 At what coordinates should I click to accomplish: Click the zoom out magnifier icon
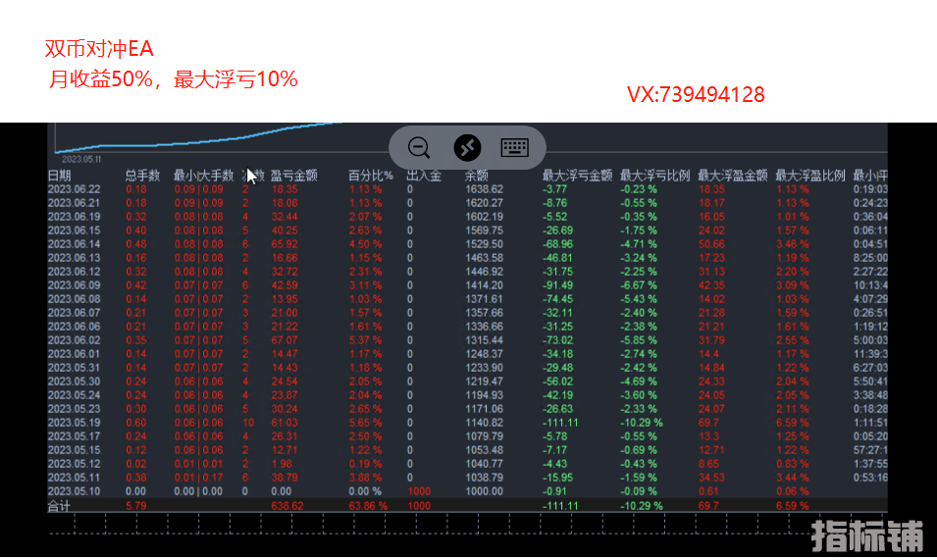[x=419, y=148]
